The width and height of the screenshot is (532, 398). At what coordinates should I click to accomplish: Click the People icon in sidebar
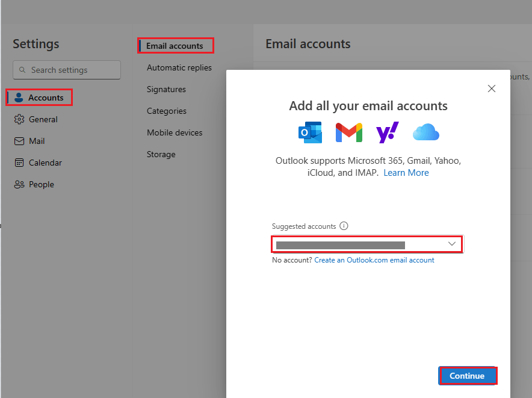(19, 184)
